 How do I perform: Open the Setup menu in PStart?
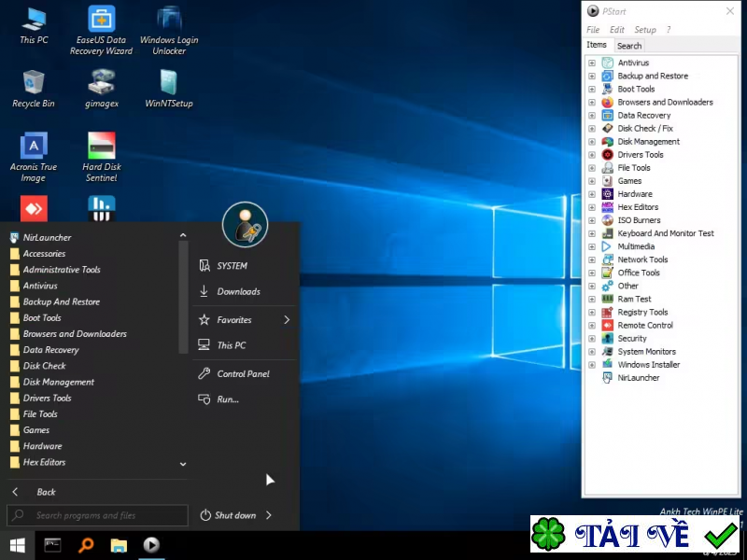(x=645, y=30)
